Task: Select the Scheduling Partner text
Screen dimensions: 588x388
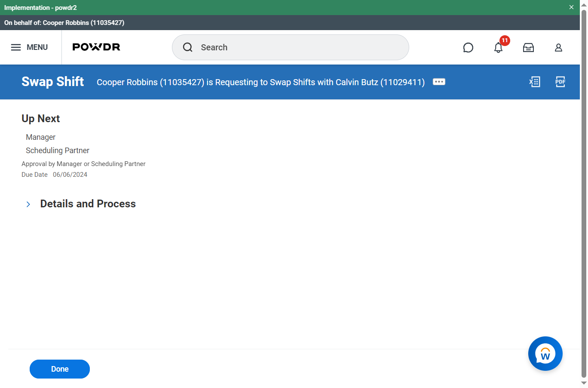Action: pyautogui.click(x=58, y=151)
